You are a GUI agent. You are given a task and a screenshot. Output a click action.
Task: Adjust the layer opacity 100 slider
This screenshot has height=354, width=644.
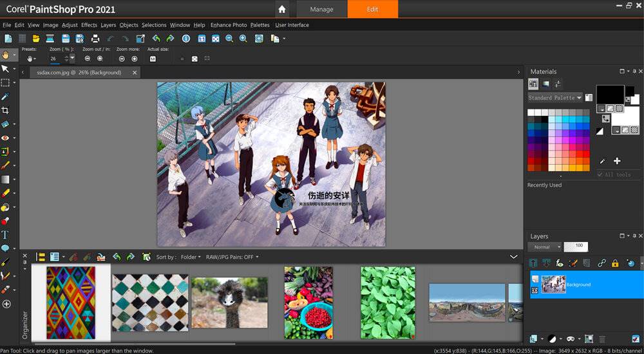pos(576,247)
